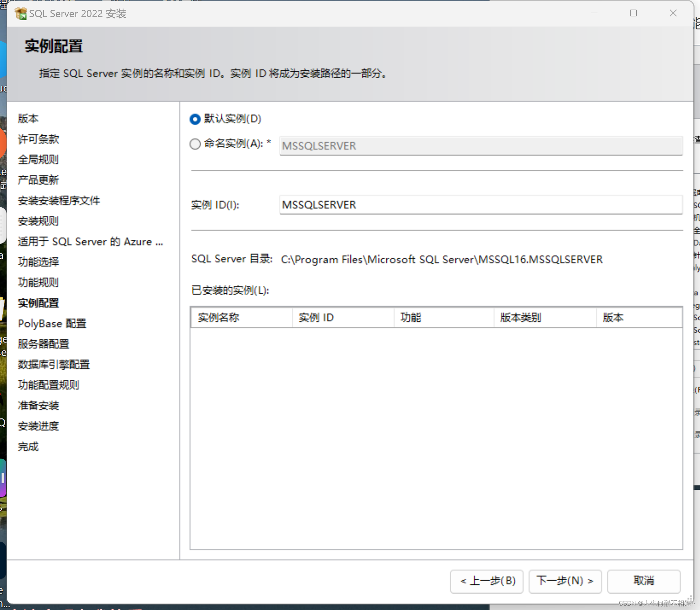Select 安装规则 step in sidebar
700x610 pixels.
(38, 221)
